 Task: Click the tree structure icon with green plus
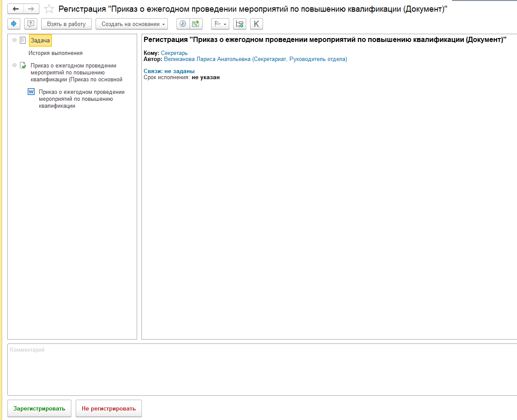239,24
